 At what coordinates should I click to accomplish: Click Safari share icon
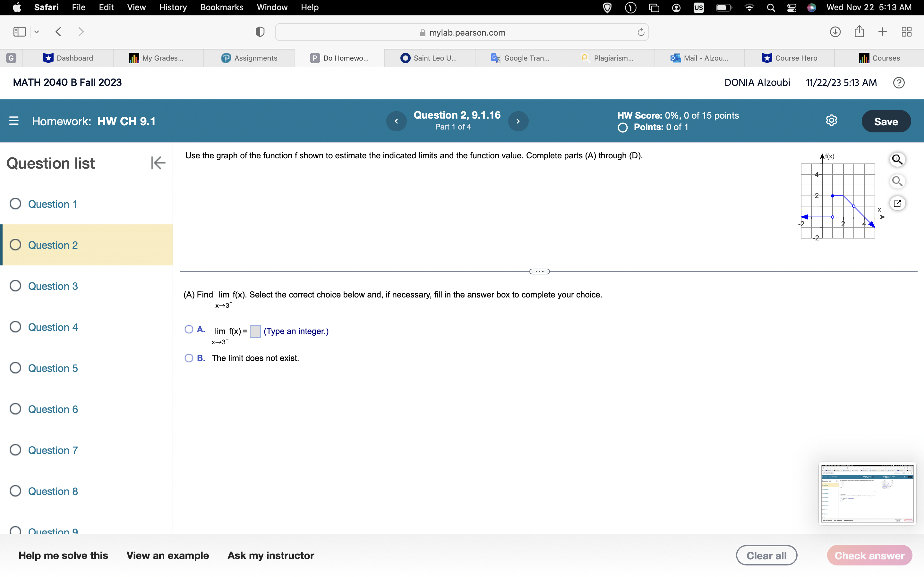coord(859,32)
